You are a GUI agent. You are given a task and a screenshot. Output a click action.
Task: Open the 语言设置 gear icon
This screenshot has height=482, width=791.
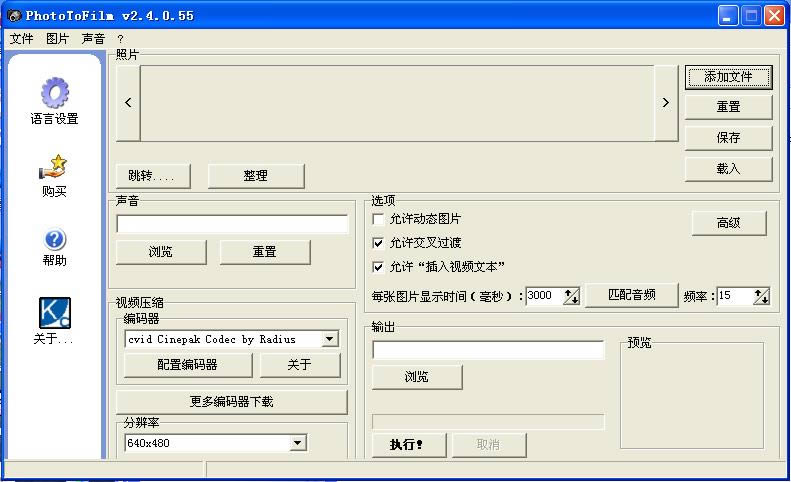pyautogui.click(x=54, y=93)
